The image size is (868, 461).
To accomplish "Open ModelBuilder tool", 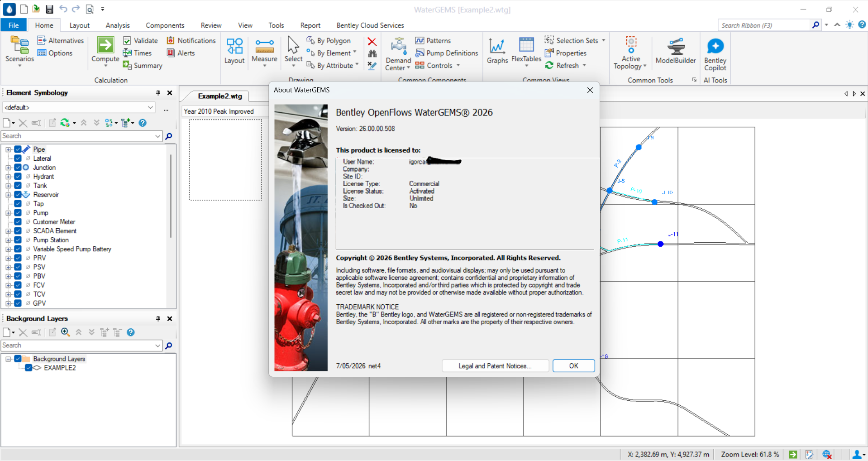I will (x=676, y=51).
